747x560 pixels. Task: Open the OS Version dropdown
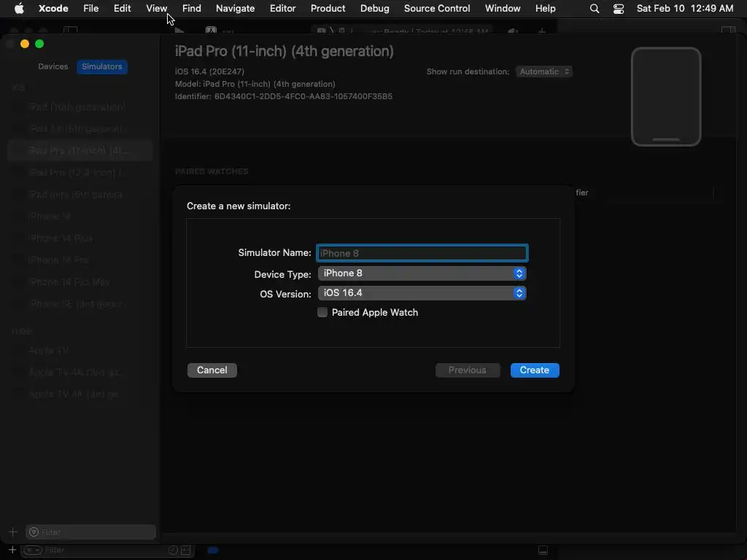[x=422, y=293]
